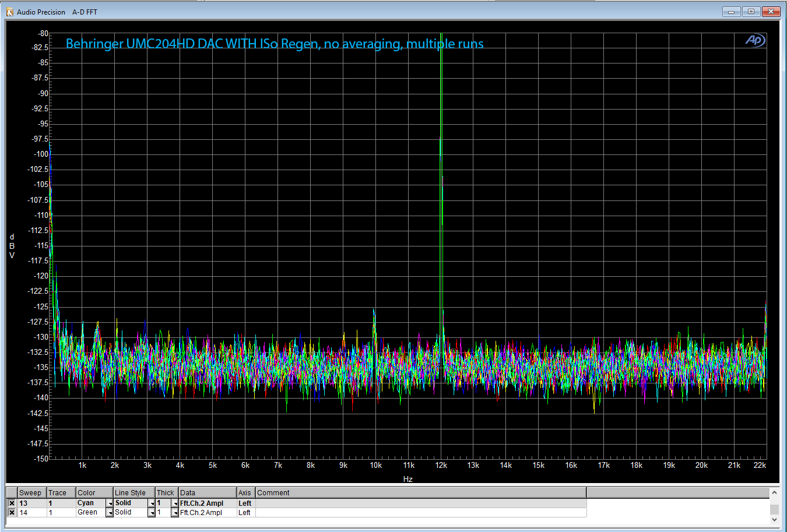Open Thick dropdown for sweep 13
The height and width of the screenshot is (532, 787).
point(175,503)
